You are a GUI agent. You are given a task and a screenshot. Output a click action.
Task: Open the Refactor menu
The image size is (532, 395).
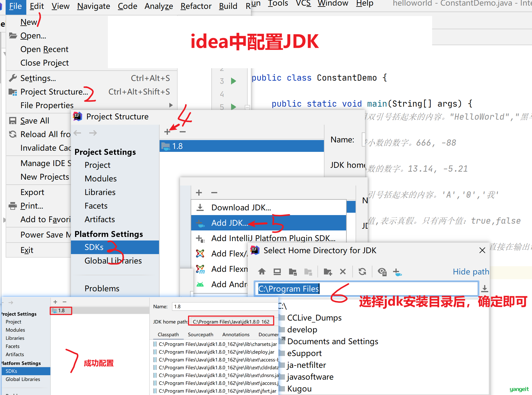[x=196, y=6]
